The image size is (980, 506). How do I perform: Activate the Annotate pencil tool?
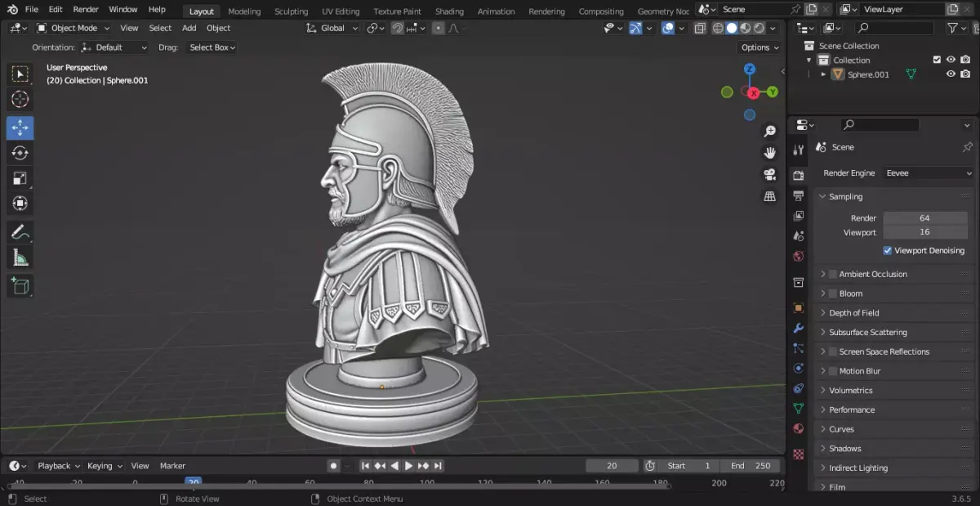(20, 232)
